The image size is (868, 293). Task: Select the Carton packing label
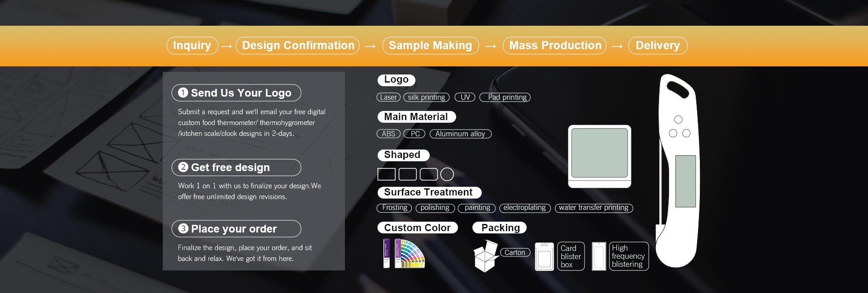point(515,252)
